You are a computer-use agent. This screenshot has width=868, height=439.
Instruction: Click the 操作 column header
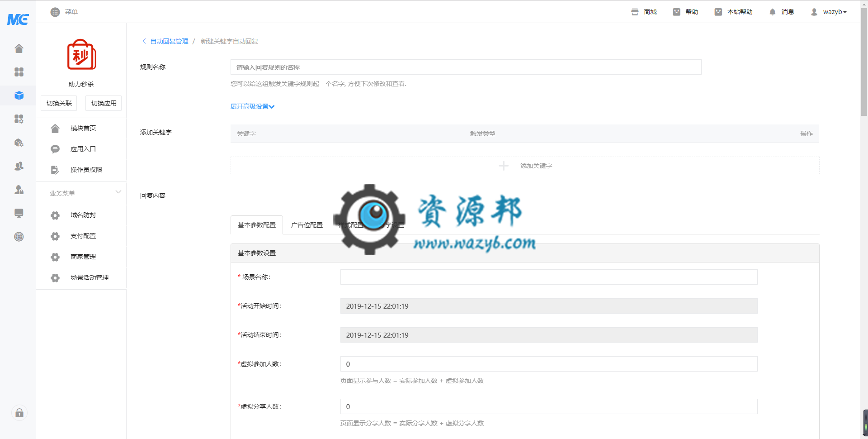point(806,134)
